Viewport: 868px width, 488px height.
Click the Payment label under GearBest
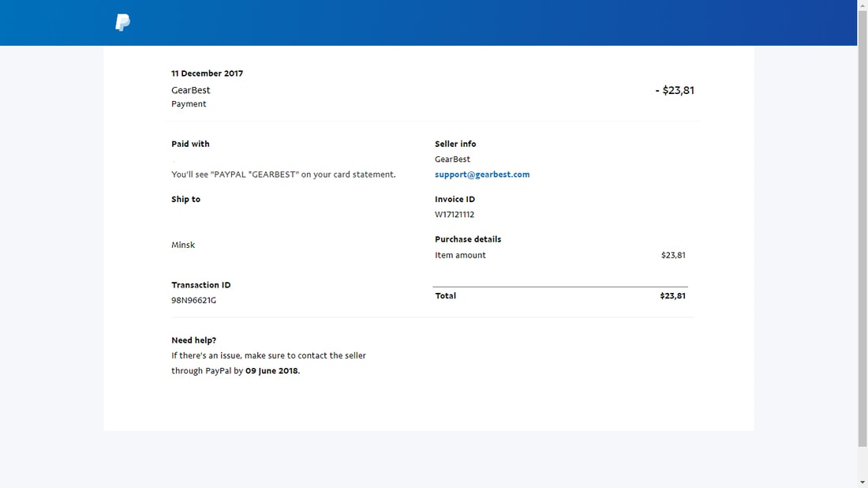click(x=189, y=104)
